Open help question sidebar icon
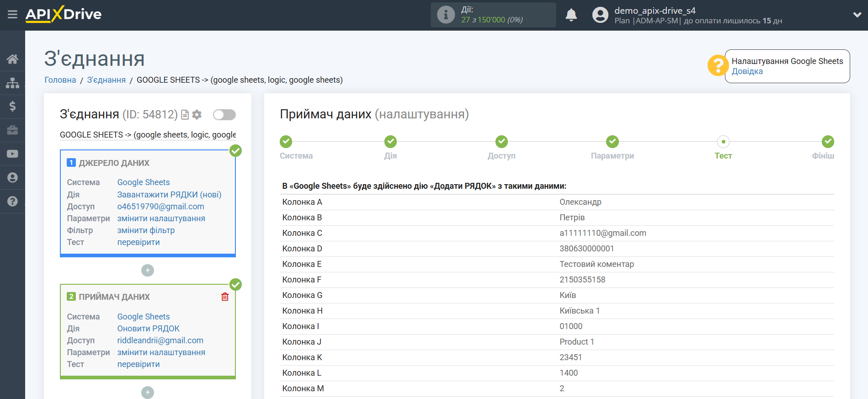The height and width of the screenshot is (399, 868). pyautogui.click(x=12, y=201)
